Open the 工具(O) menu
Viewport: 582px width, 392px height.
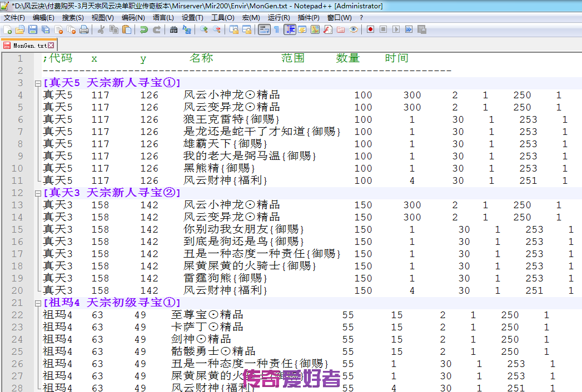(223, 17)
